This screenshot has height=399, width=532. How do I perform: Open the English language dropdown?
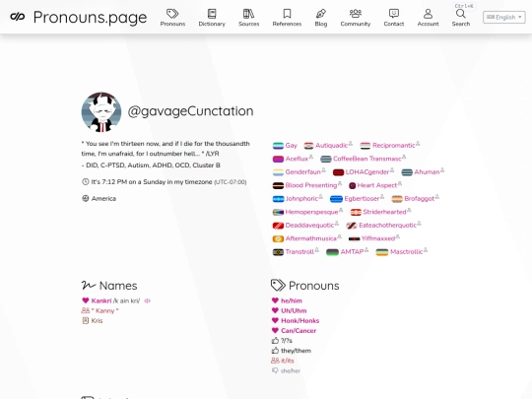click(x=504, y=17)
